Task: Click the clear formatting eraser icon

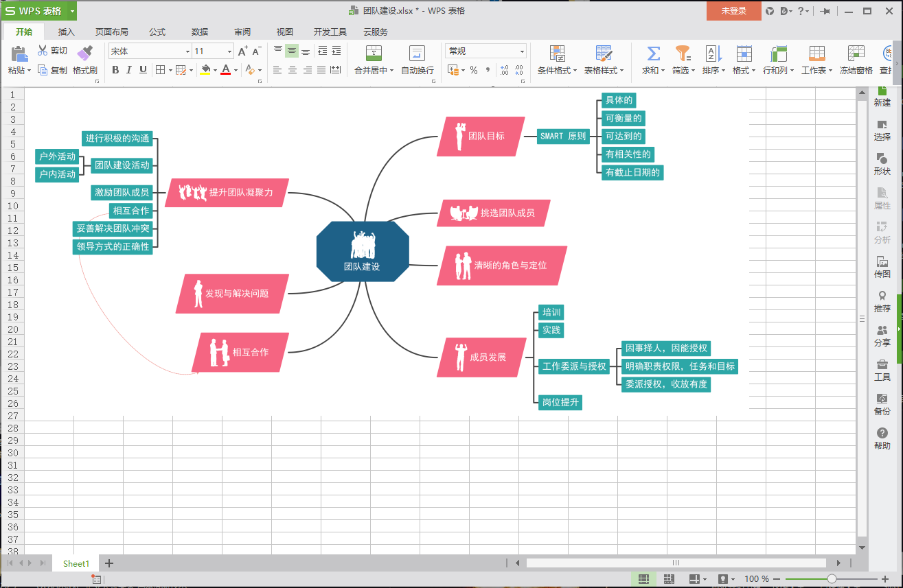Action: coord(250,70)
